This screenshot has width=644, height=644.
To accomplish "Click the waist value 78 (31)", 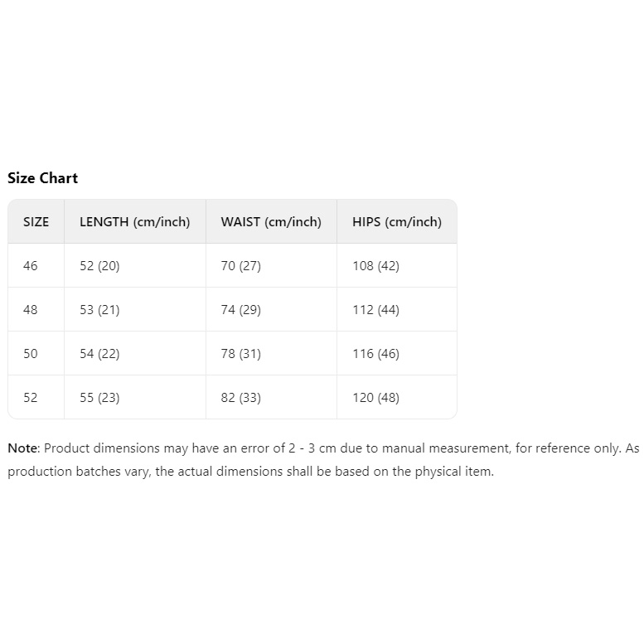I will [x=240, y=354].
